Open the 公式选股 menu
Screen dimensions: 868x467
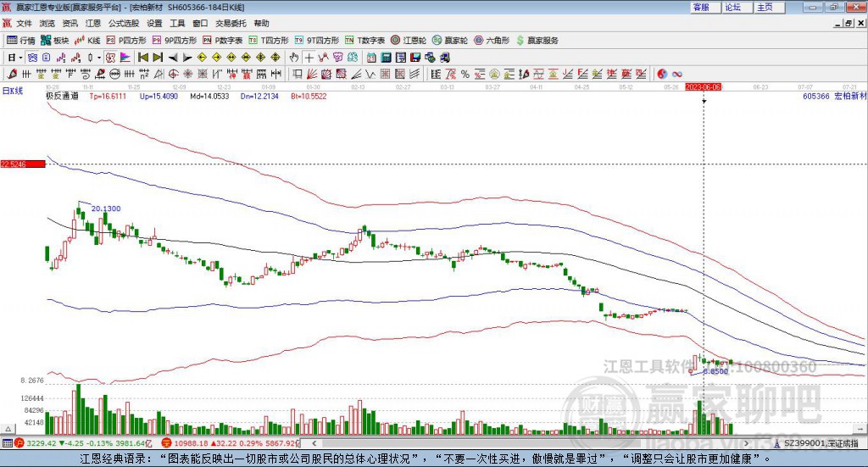124,23
